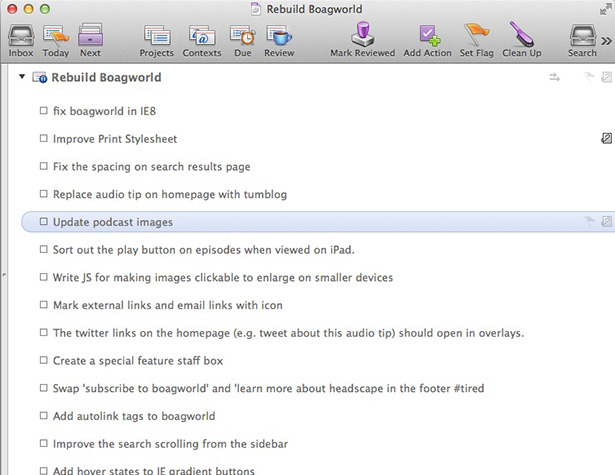This screenshot has height=475, width=615.
Task: Open the note on Rebuild Boagworld project row
Action: (606, 77)
